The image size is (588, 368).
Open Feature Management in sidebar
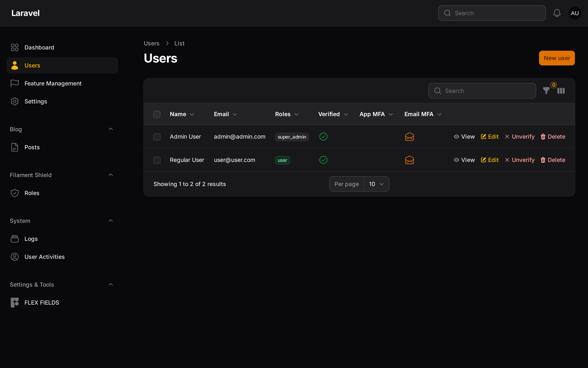62,83
